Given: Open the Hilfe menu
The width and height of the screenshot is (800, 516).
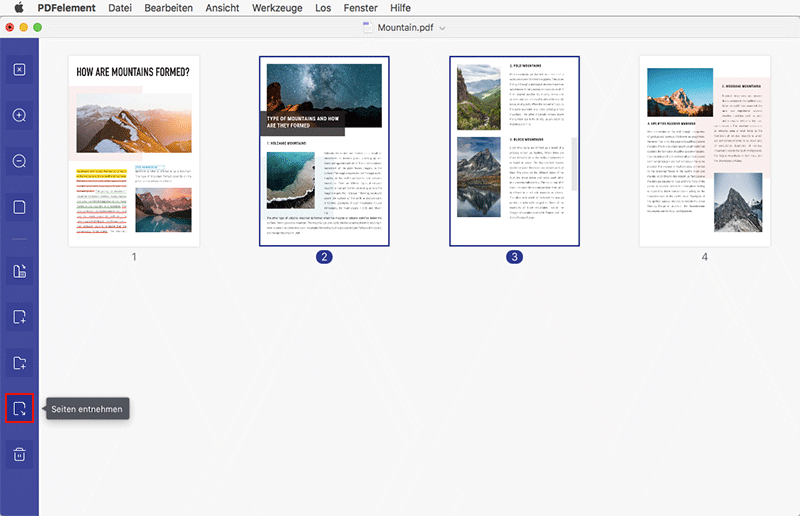Looking at the screenshot, I should coord(401,8).
